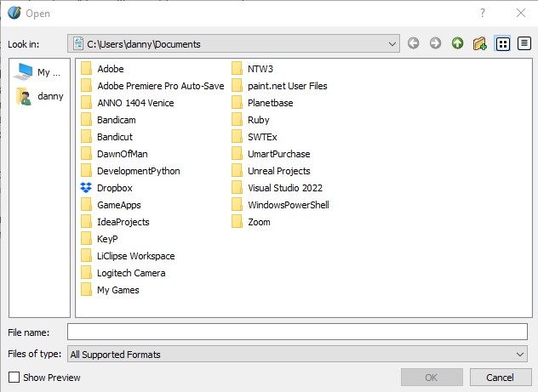
Task: Click the Back navigation arrow icon
Action: [x=414, y=43]
